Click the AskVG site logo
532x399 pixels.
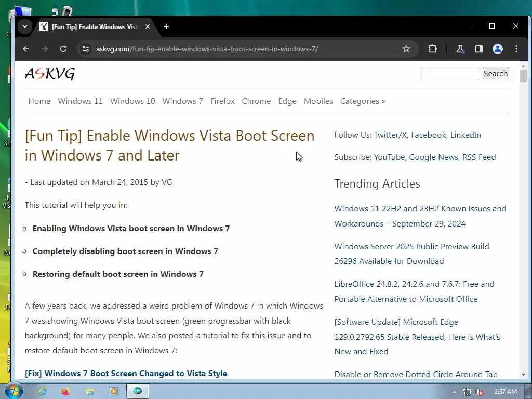click(x=50, y=74)
